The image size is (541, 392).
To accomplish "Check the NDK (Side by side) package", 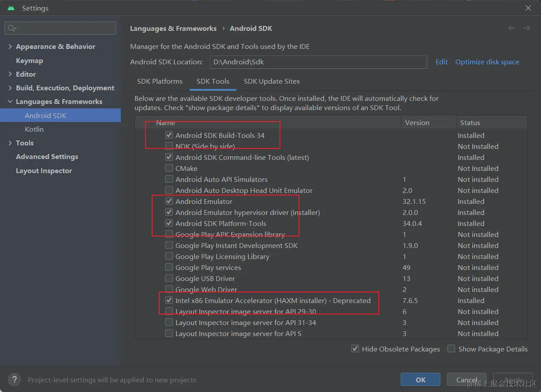I will [x=169, y=146].
